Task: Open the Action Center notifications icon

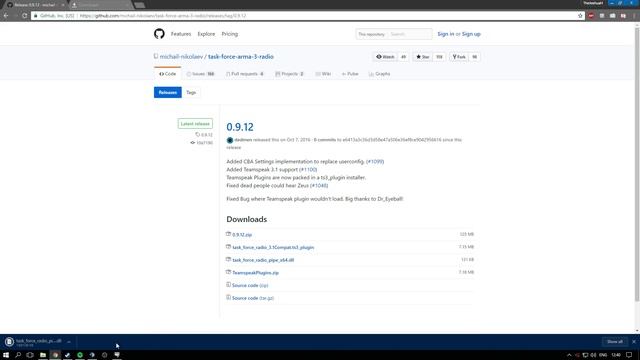Action: click(629, 355)
